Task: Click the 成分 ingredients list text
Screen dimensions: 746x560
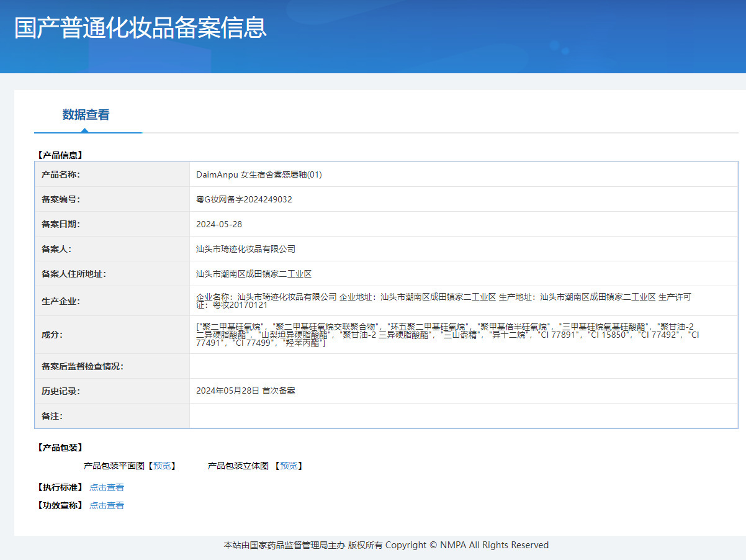Action: pyautogui.click(x=447, y=335)
